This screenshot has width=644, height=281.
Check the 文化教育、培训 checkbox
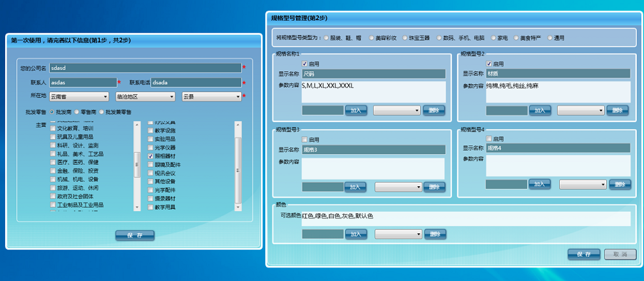point(53,128)
